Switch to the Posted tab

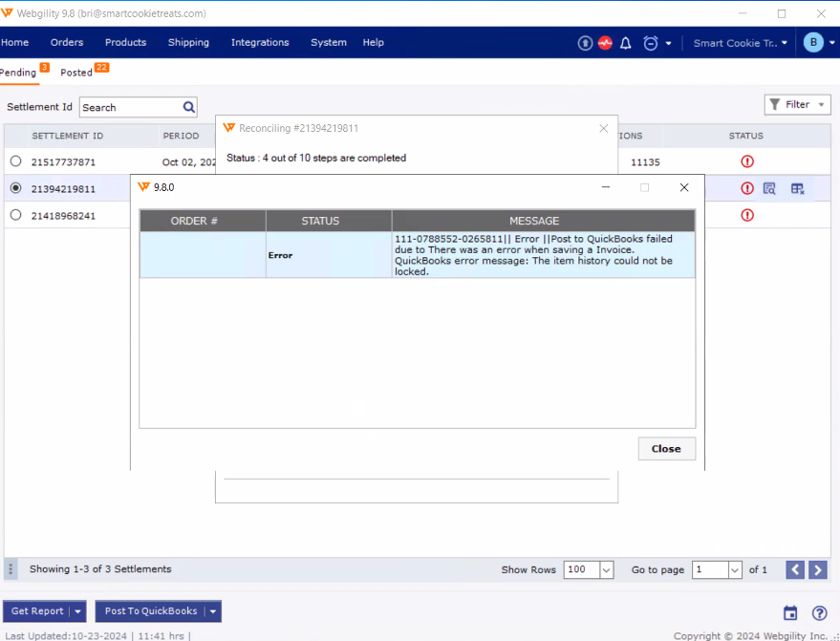click(x=76, y=73)
